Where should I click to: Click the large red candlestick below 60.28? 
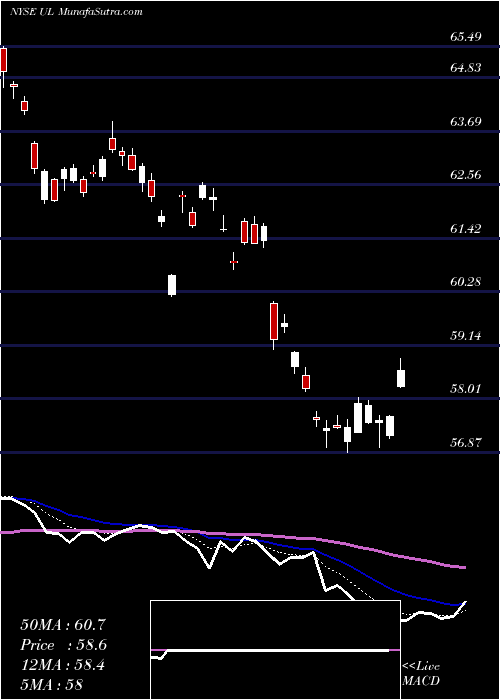[x=274, y=321]
